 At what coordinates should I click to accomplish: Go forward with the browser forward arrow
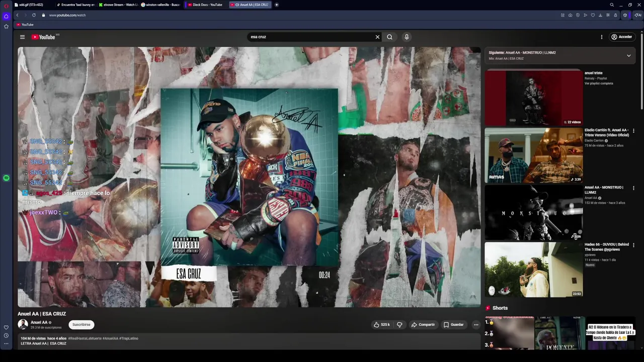(x=25, y=15)
